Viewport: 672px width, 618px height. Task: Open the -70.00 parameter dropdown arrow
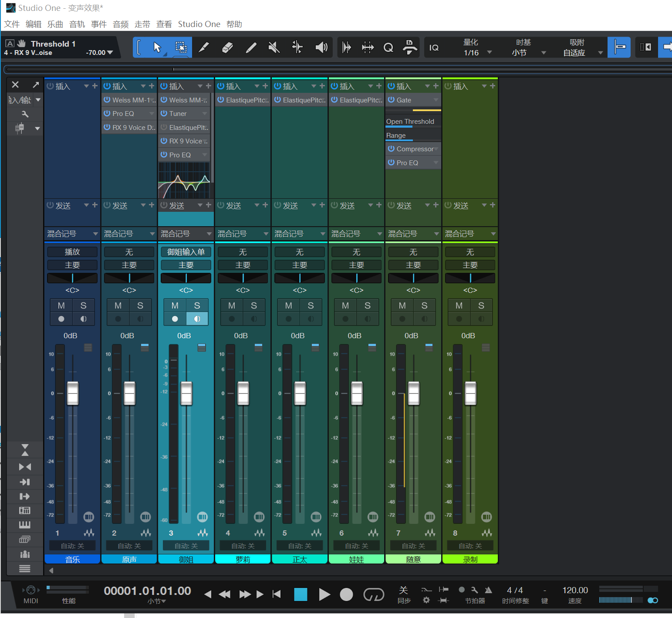coord(110,53)
